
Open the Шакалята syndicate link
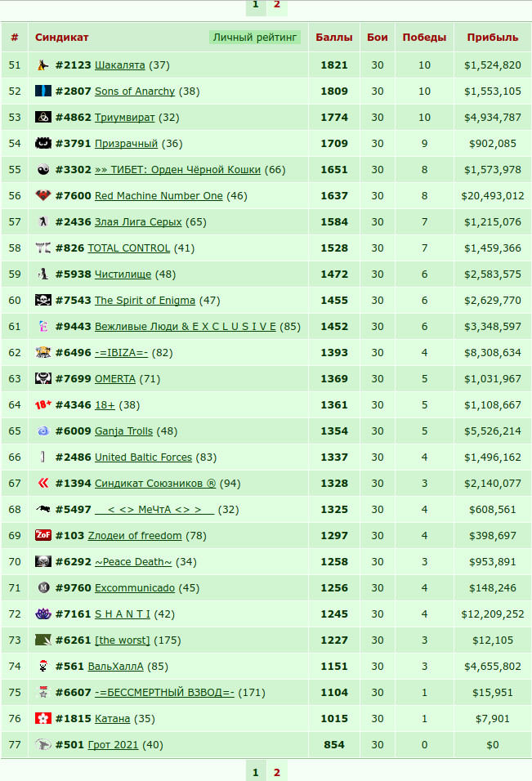point(120,65)
